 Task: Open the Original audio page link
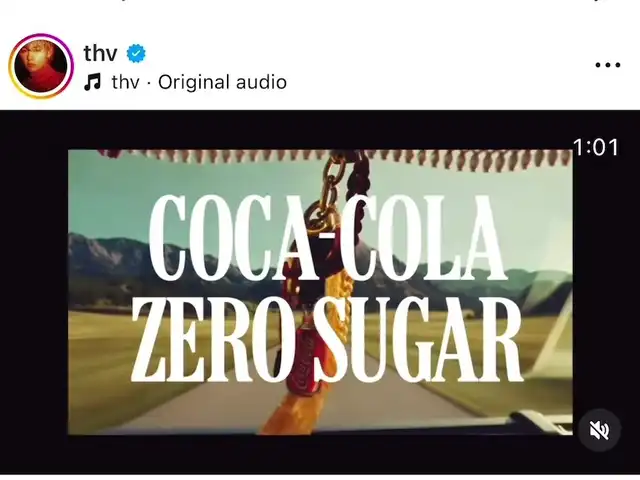222,82
